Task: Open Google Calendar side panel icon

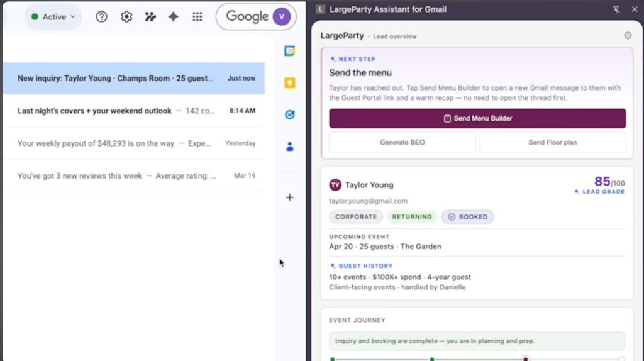Action: point(289,51)
